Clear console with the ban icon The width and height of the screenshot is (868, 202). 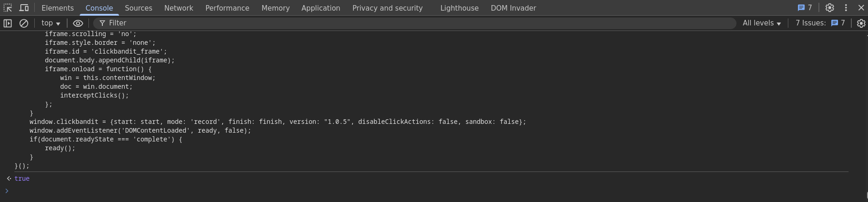[x=24, y=23]
